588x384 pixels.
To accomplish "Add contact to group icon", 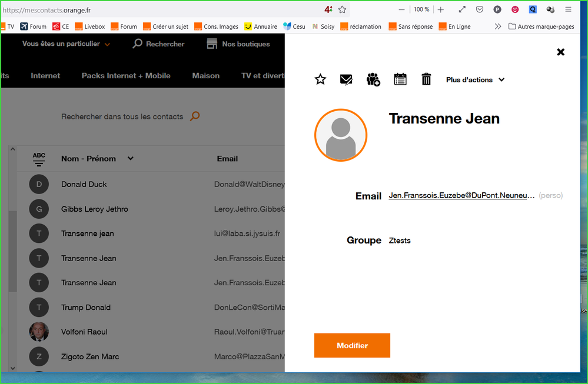I will (373, 79).
